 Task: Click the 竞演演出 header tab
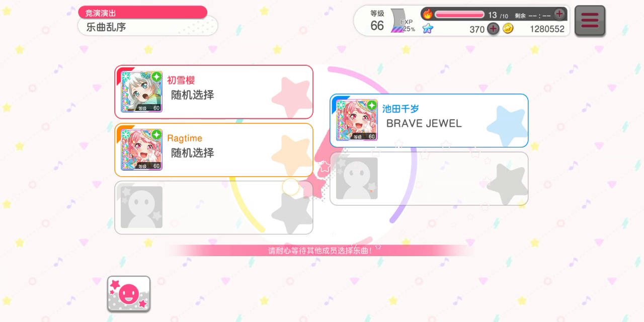[101, 14]
